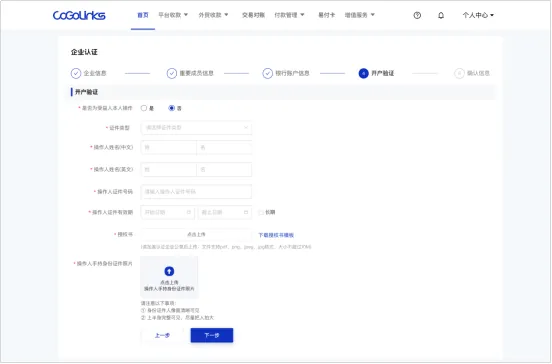Open the notifications bell icon
This screenshot has width=552, height=364.
[441, 15]
